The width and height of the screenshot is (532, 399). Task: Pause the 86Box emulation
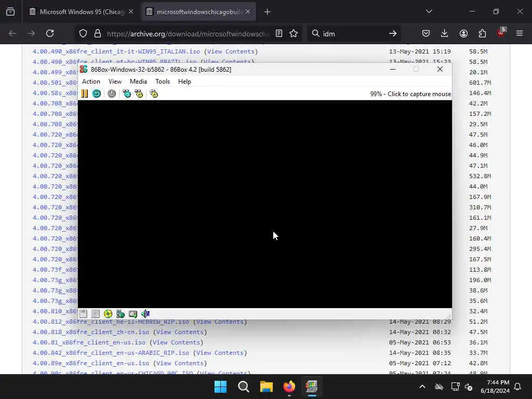(x=85, y=94)
